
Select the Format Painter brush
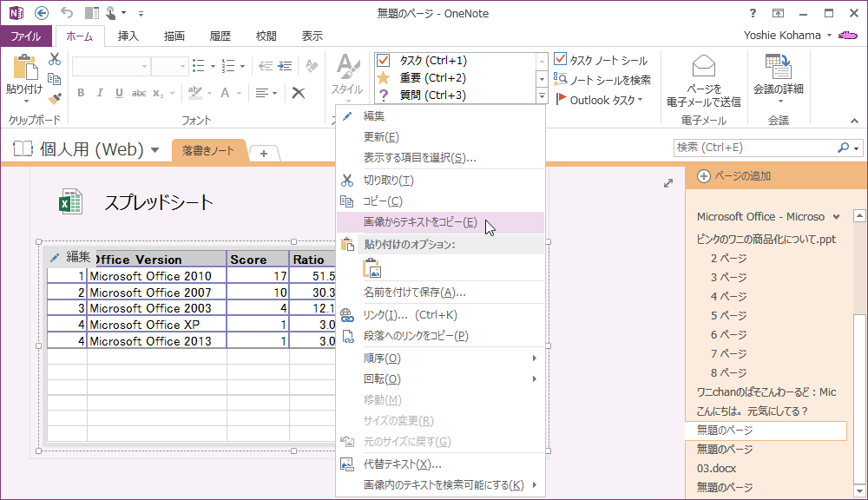[x=54, y=99]
